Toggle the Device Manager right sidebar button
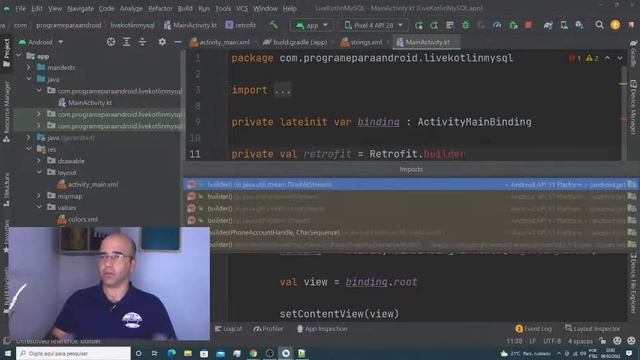This screenshot has width=640, height=360. [x=633, y=107]
